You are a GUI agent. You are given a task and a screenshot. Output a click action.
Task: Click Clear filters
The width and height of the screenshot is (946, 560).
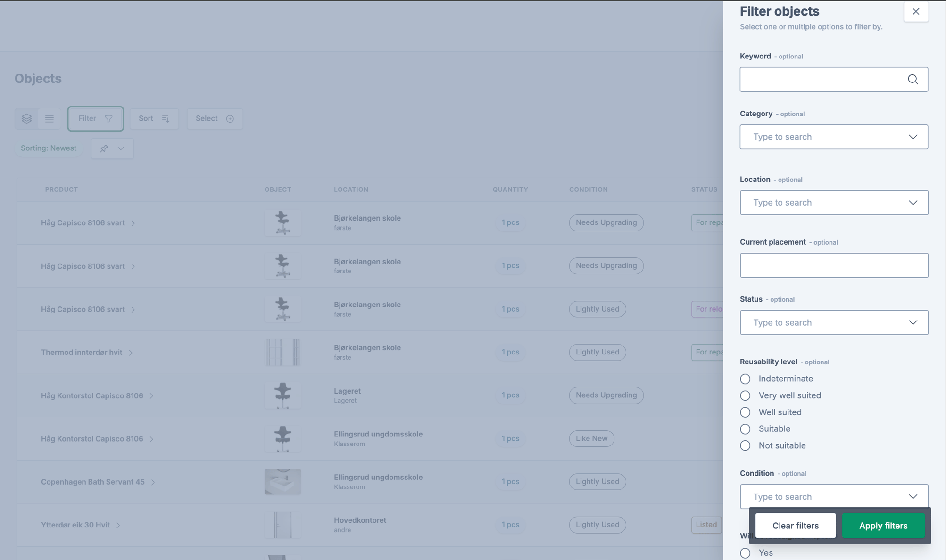[795, 526]
